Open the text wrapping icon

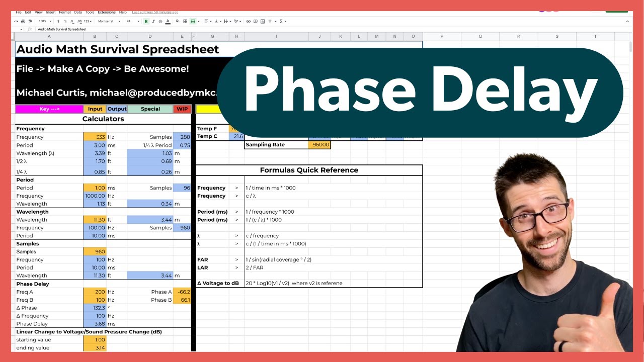227,21
